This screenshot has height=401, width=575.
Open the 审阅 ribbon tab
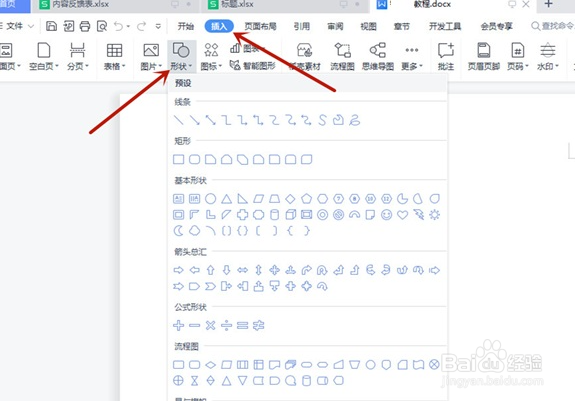[x=335, y=26]
